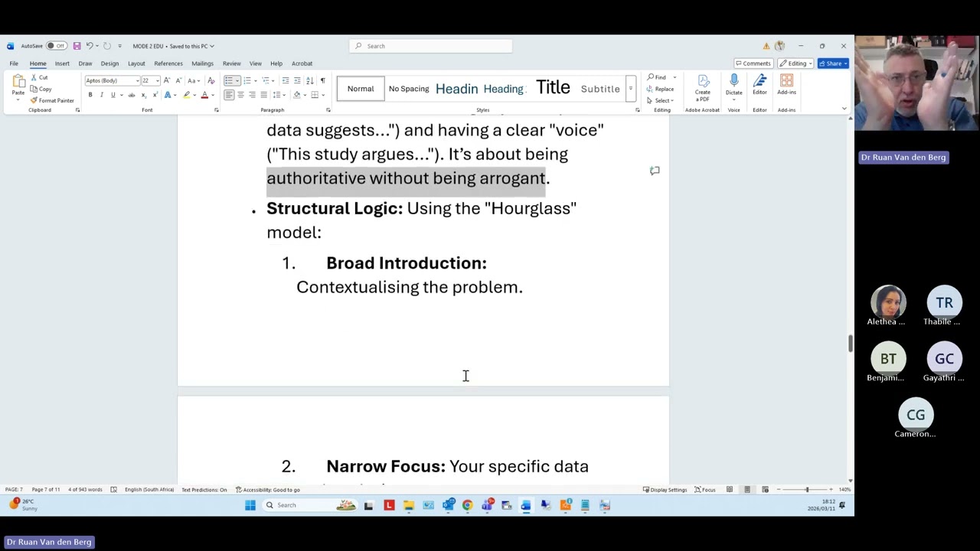Apply the No Spacing style

point(409,89)
